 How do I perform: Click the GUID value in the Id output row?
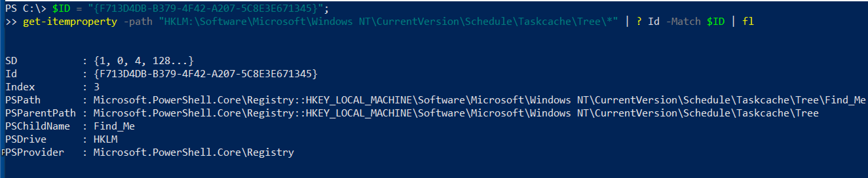pos(205,74)
